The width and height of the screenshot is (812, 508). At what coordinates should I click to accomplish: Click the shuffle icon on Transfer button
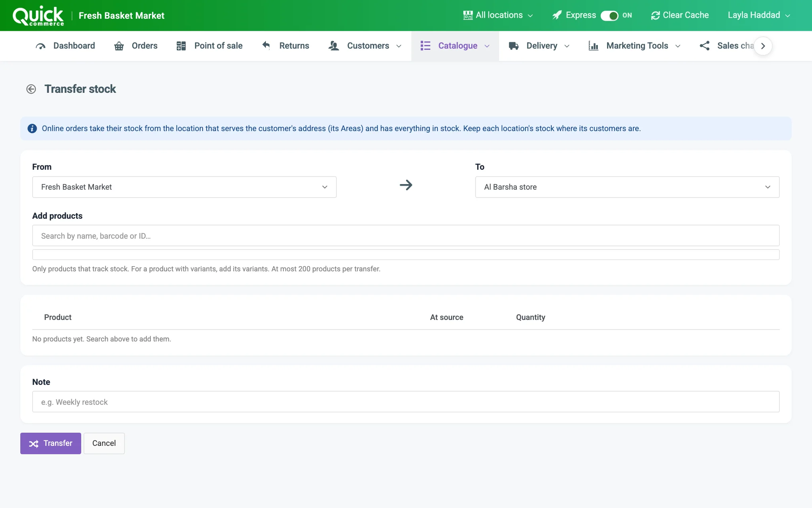[34, 443]
